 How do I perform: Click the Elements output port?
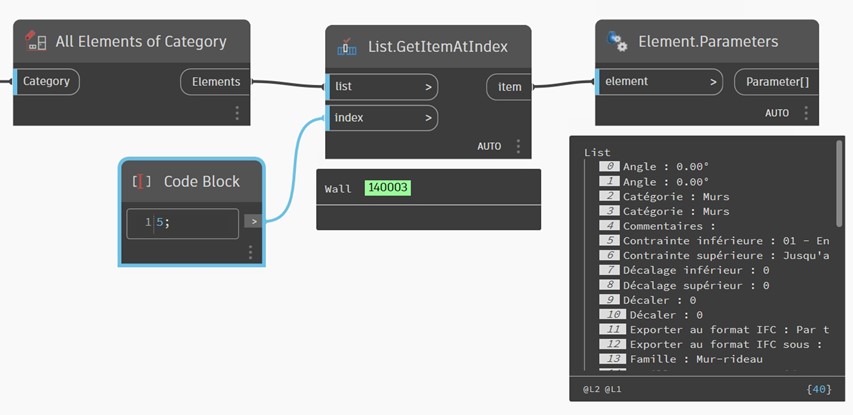215,81
